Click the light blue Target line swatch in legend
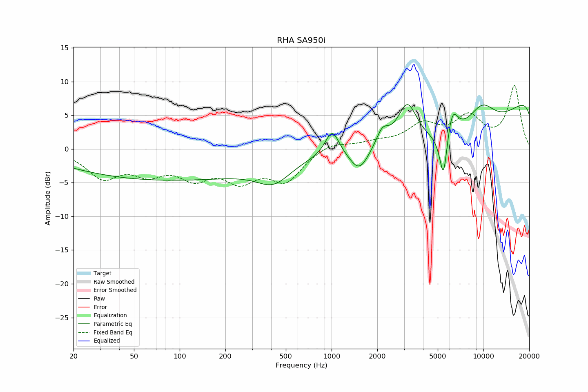588x392 pixels. [x=84, y=273]
